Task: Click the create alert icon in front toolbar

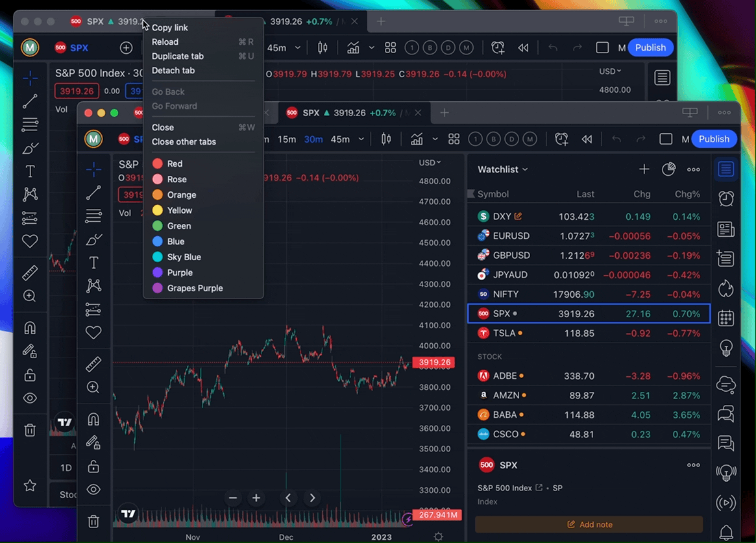Action: point(561,139)
